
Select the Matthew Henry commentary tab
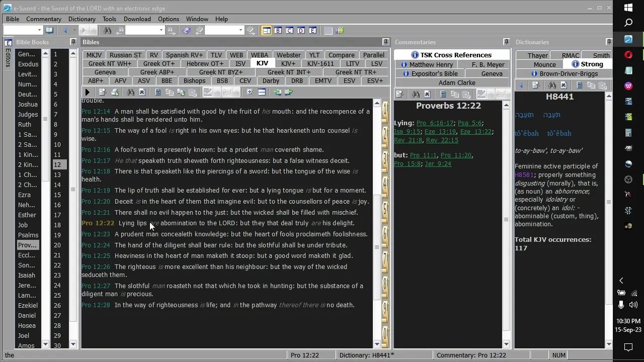click(427, 64)
